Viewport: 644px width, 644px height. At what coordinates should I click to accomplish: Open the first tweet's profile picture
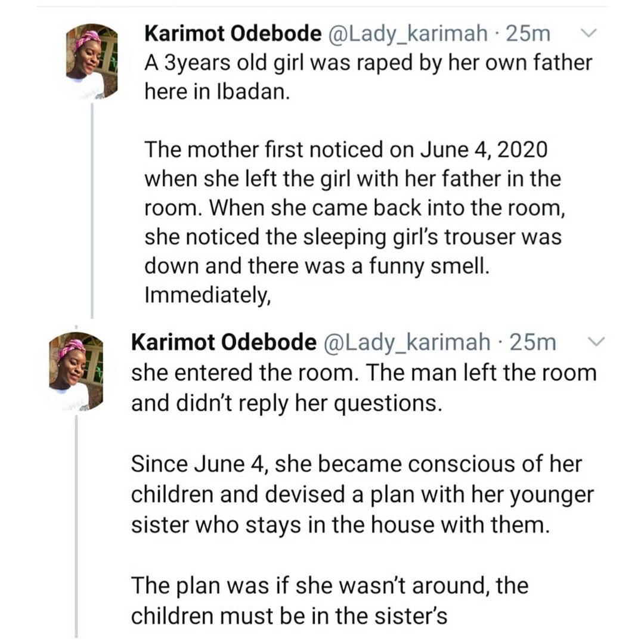(x=92, y=61)
